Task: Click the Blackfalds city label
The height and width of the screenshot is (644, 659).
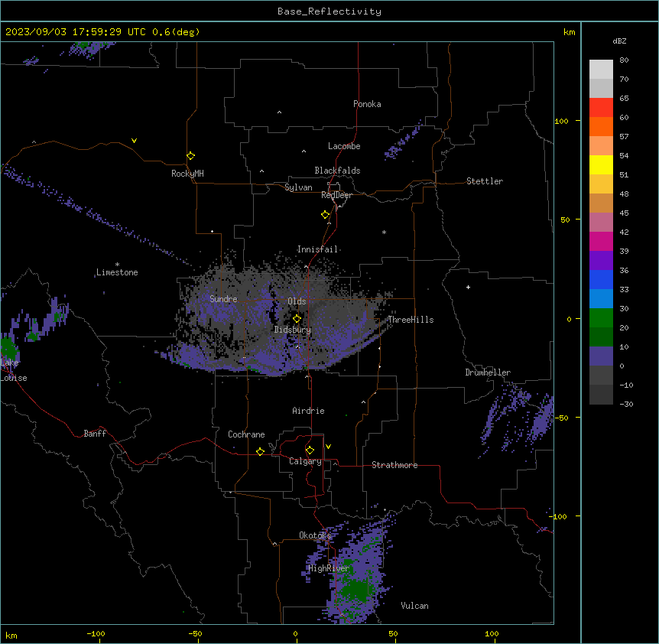Action: pyautogui.click(x=337, y=171)
